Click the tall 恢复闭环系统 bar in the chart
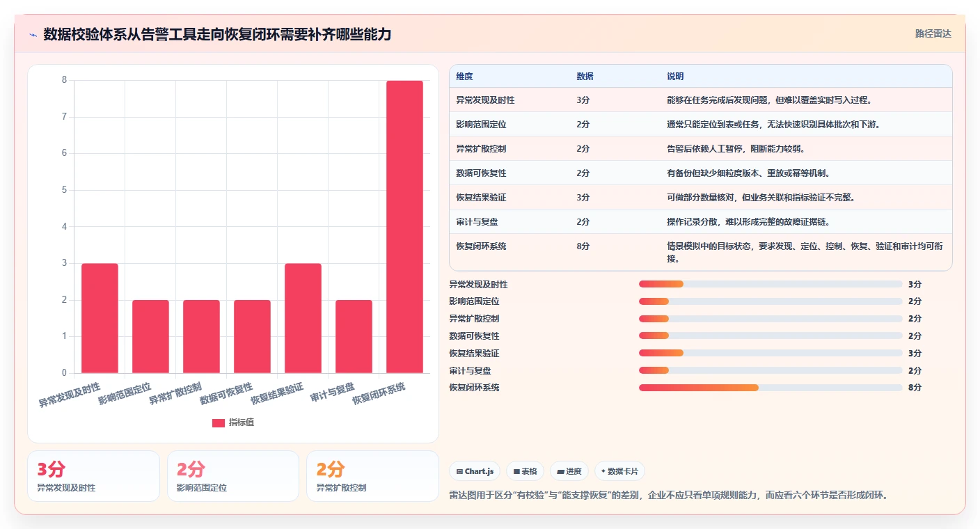Image resolution: width=980 pixels, height=529 pixels. [x=404, y=227]
